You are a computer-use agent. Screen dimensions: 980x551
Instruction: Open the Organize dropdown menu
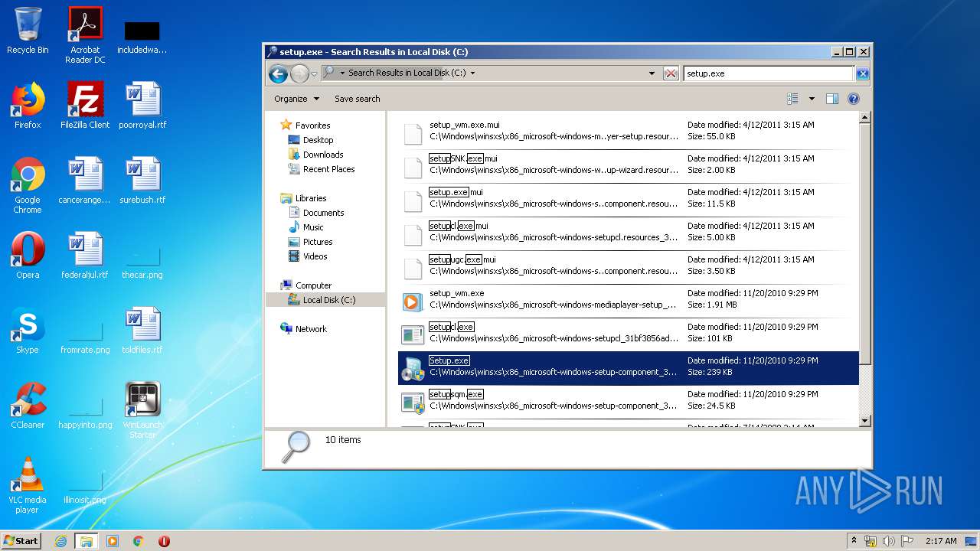[x=296, y=99]
